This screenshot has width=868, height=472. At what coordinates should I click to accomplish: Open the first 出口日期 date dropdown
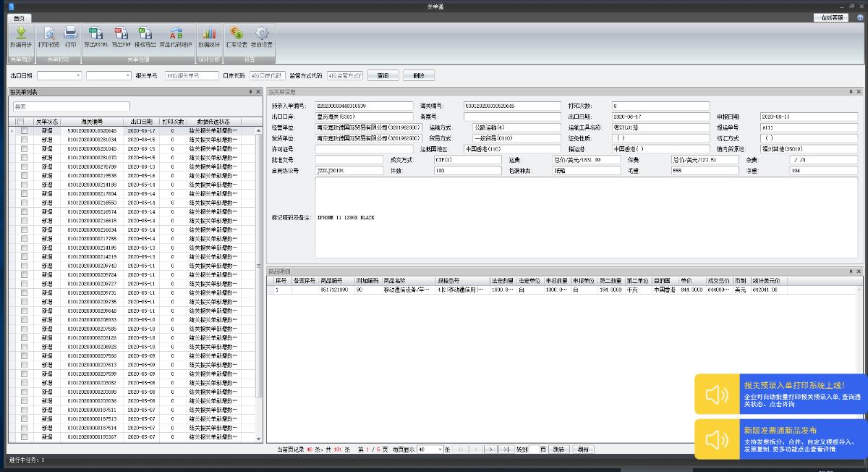[78, 75]
